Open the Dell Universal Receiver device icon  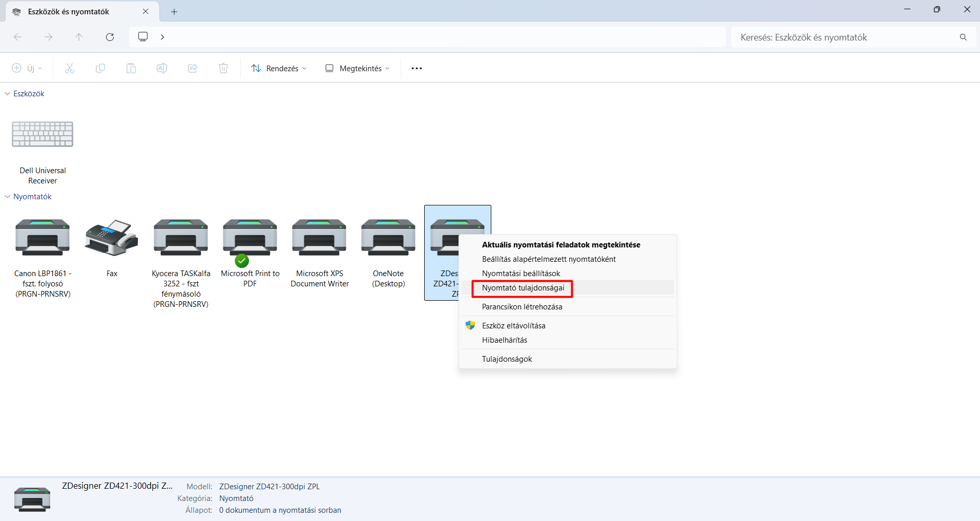[x=43, y=134]
